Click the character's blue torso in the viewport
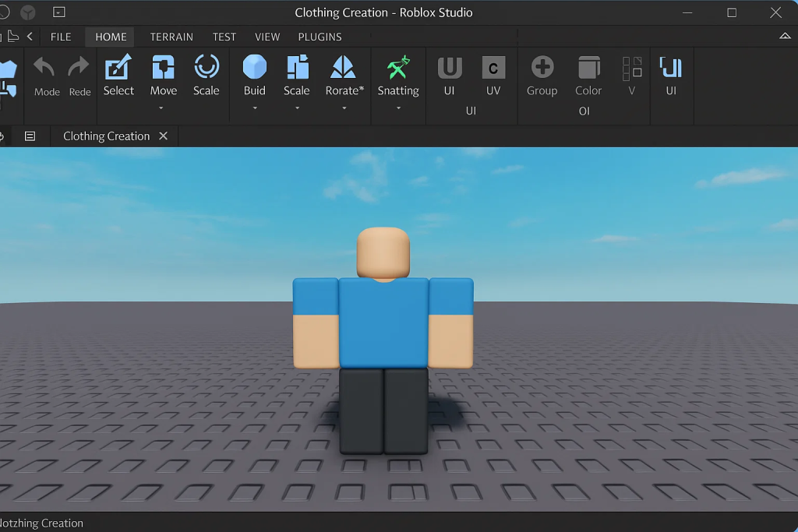This screenshot has height=532, width=798. (x=383, y=323)
